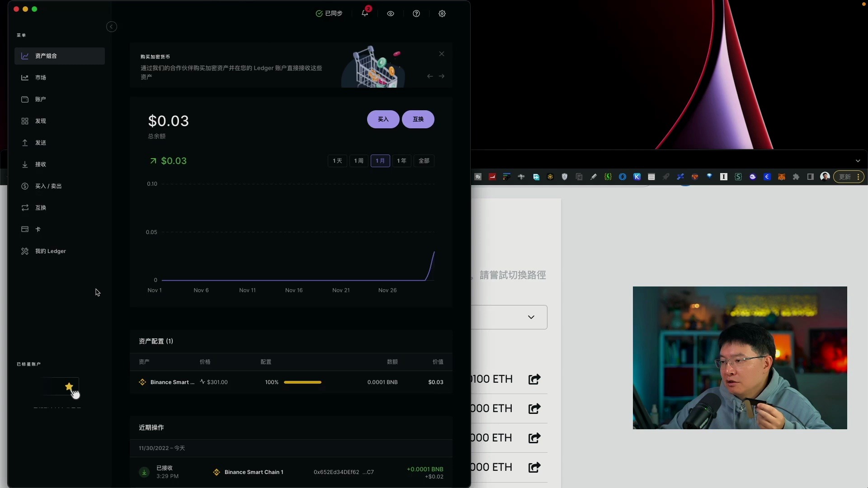Open share icon for fourth ETH row

point(534,467)
